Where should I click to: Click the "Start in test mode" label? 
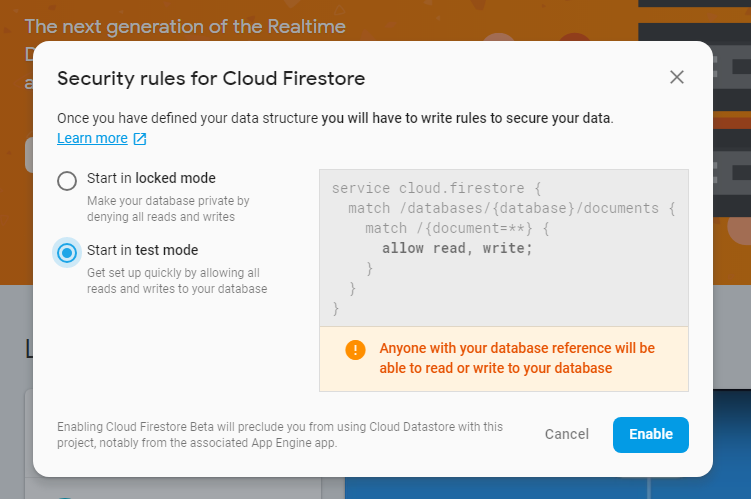pos(142,250)
